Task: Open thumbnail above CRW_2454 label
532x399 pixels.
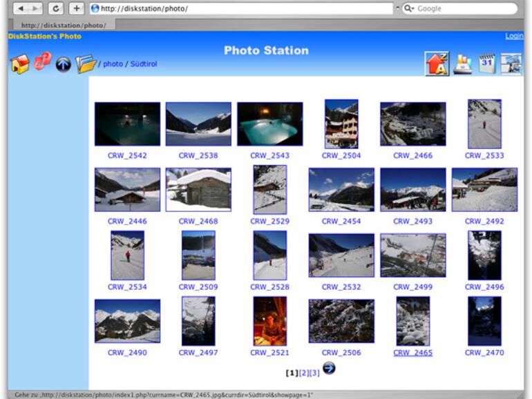Action: 341,190
